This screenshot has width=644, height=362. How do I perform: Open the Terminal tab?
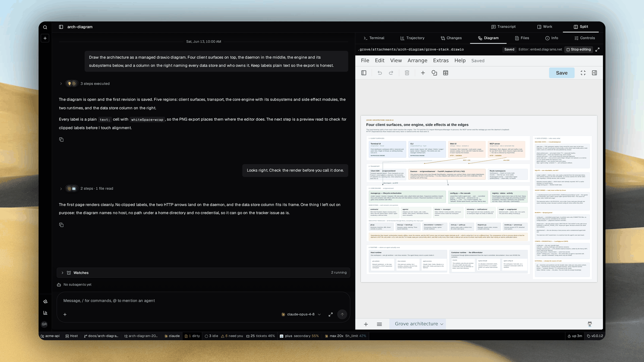pos(374,38)
